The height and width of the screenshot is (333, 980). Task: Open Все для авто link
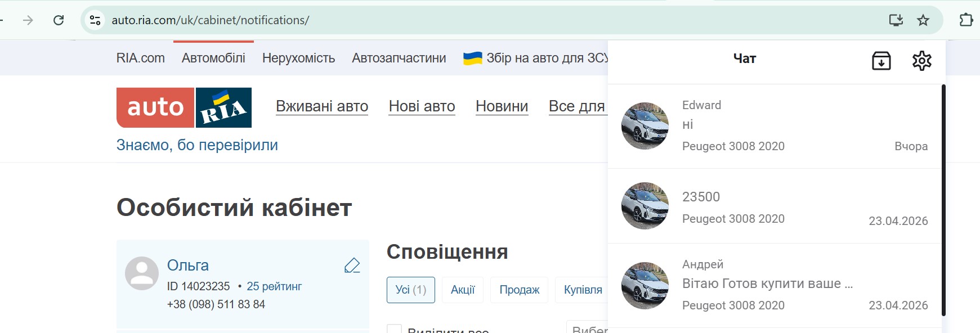point(578,106)
